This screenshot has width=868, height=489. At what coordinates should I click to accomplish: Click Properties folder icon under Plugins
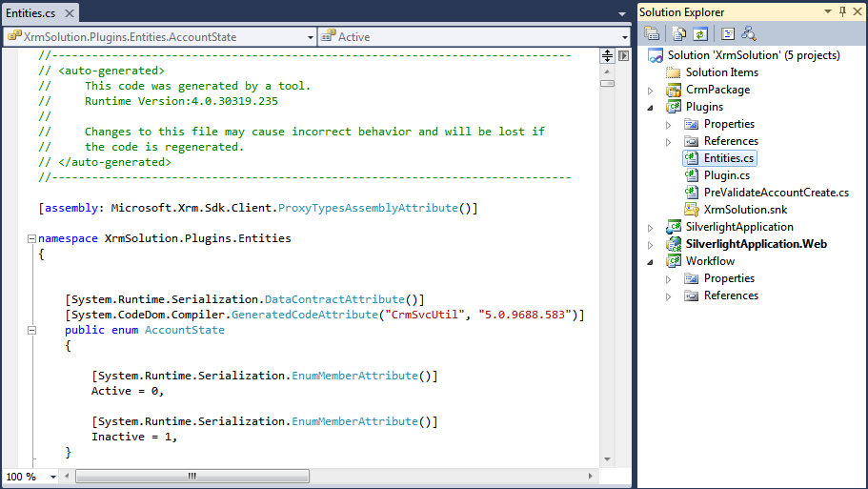coord(691,124)
